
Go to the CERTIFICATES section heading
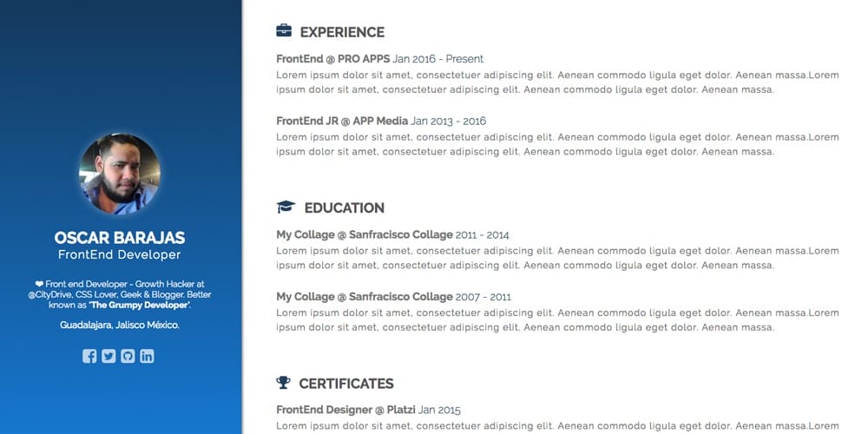(x=346, y=384)
